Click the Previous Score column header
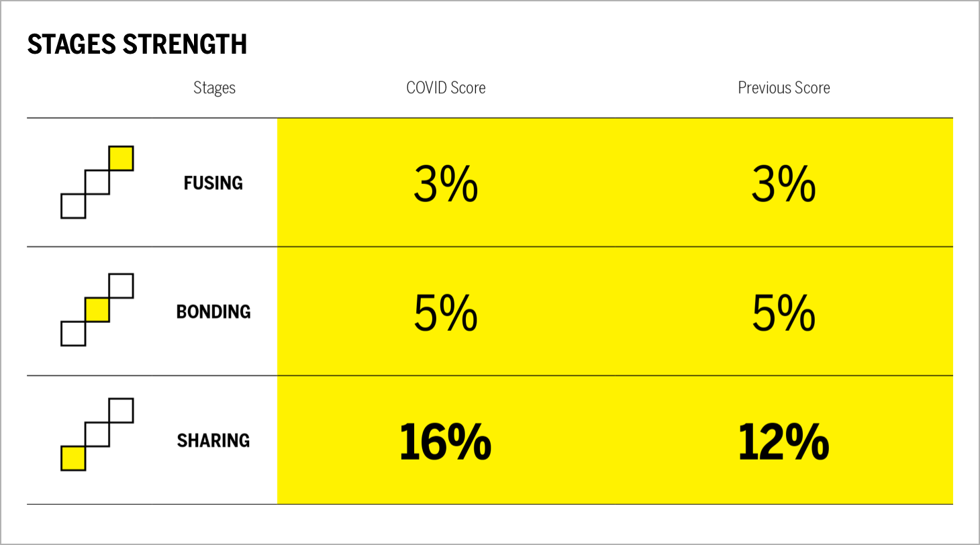980x545 pixels. click(784, 88)
